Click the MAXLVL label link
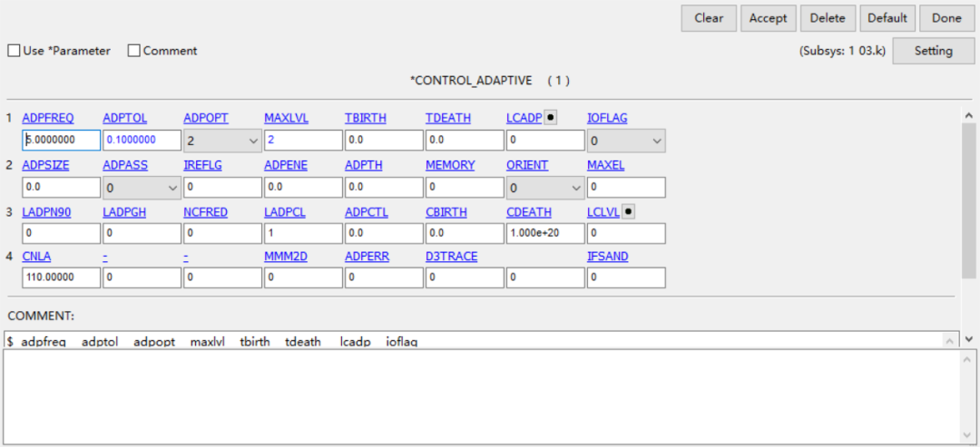This screenshot has width=980, height=447. (x=286, y=118)
